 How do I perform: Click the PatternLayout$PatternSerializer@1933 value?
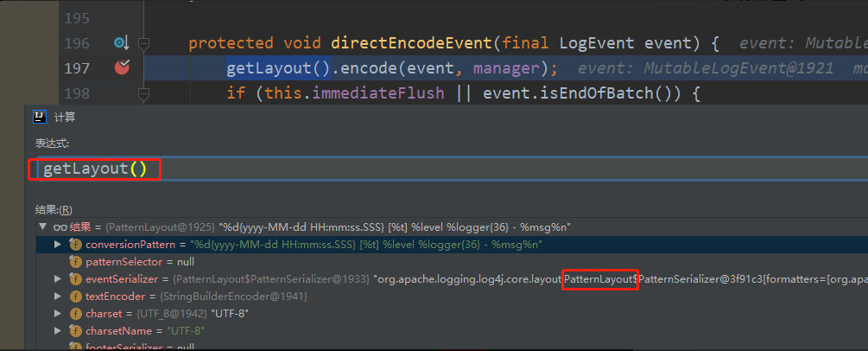pyautogui.click(x=273, y=279)
